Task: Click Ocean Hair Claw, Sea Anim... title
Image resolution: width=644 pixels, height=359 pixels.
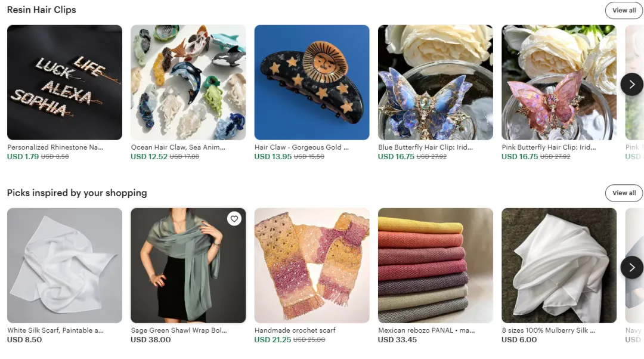Action: [178, 147]
